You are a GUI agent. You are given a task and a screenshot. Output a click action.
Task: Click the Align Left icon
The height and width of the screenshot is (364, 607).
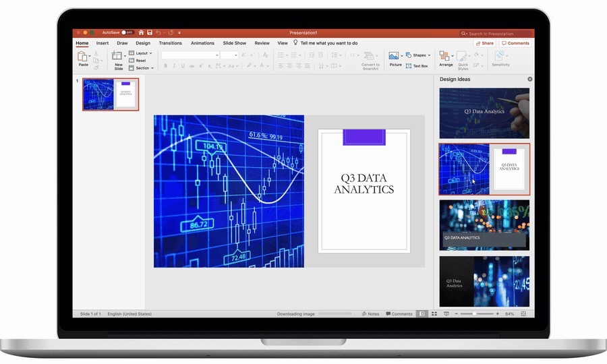[x=281, y=66]
